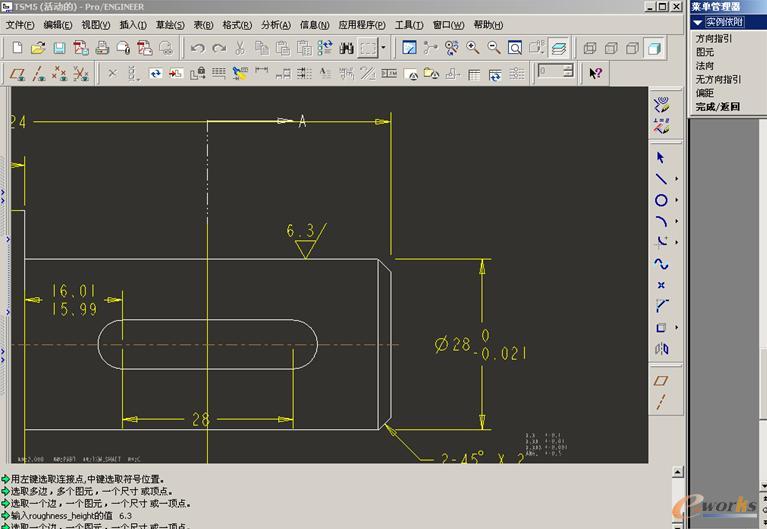767x529 pixels.
Task: Open the 编辑(E) menu
Action: (x=58, y=25)
